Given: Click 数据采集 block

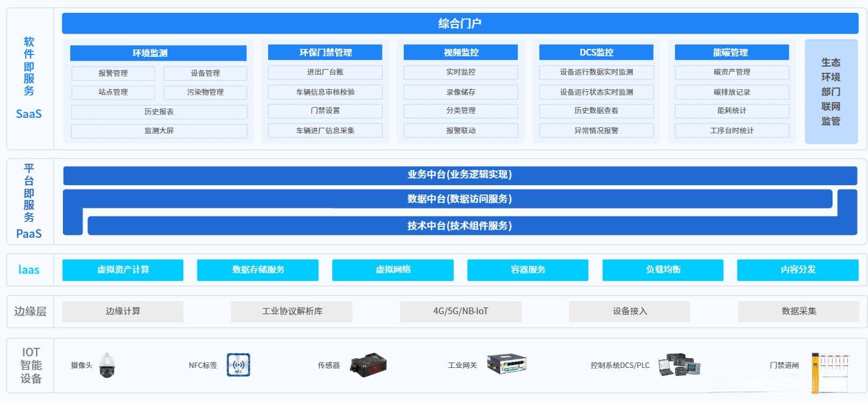Looking at the screenshot, I should (x=798, y=311).
